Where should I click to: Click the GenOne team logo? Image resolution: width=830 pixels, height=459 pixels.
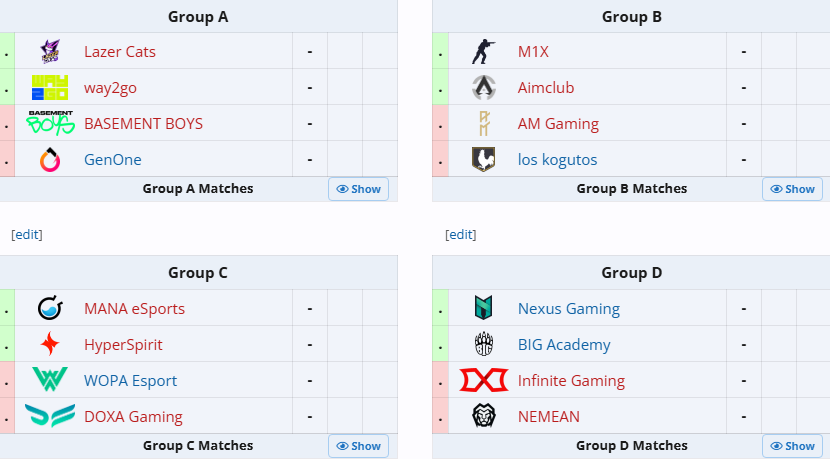50,160
